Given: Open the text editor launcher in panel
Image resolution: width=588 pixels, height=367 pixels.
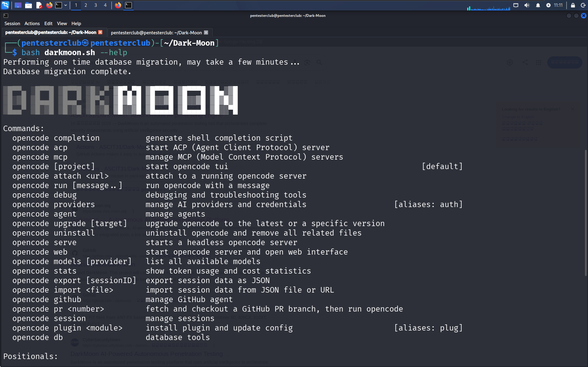Looking at the screenshot, I should pos(39,5).
